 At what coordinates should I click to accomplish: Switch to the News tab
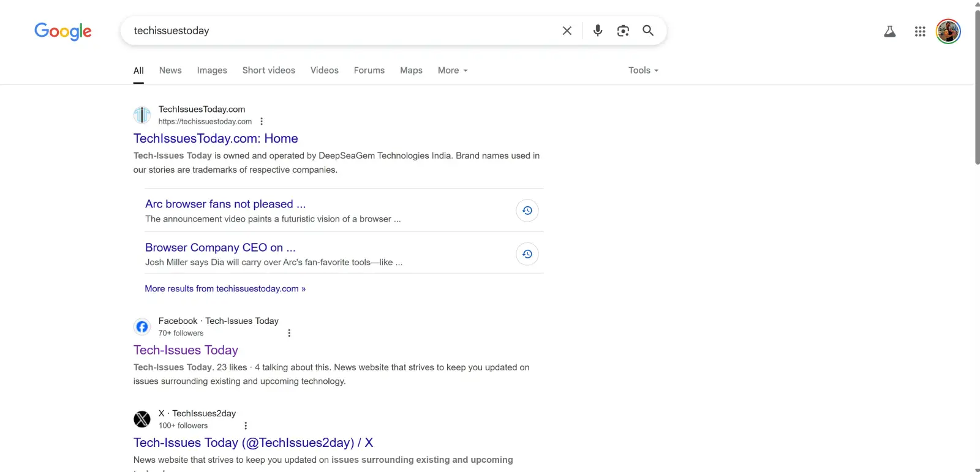[170, 70]
